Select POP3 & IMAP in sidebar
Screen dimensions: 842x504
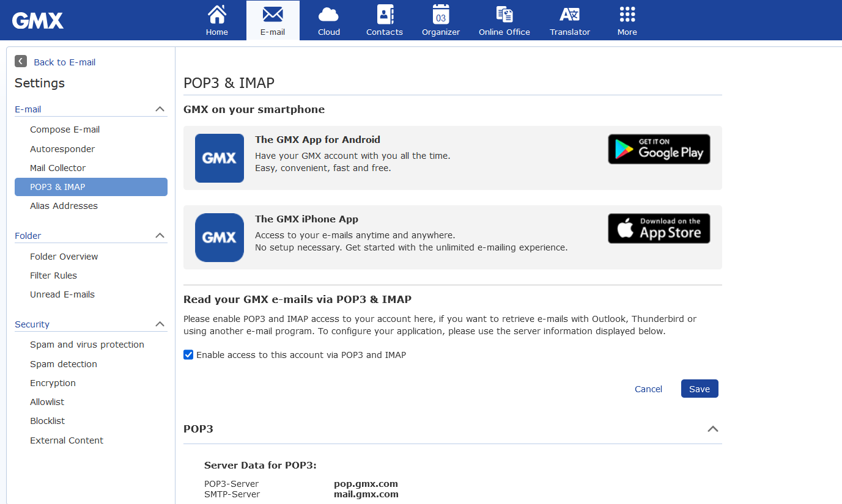tap(91, 187)
